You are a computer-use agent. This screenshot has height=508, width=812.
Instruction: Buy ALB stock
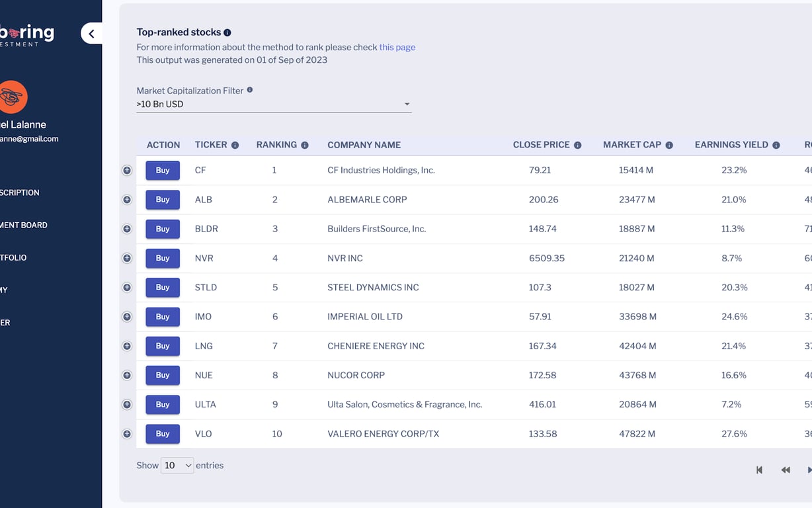(x=163, y=200)
